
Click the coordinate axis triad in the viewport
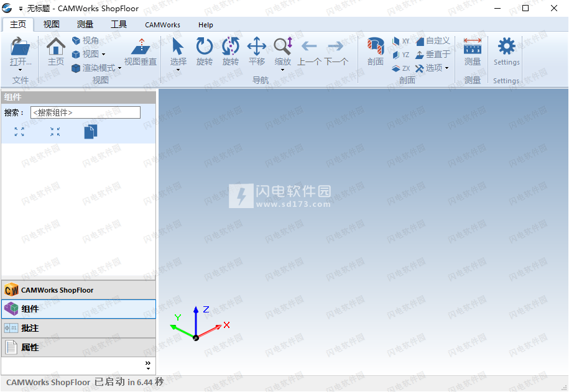coord(200,324)
